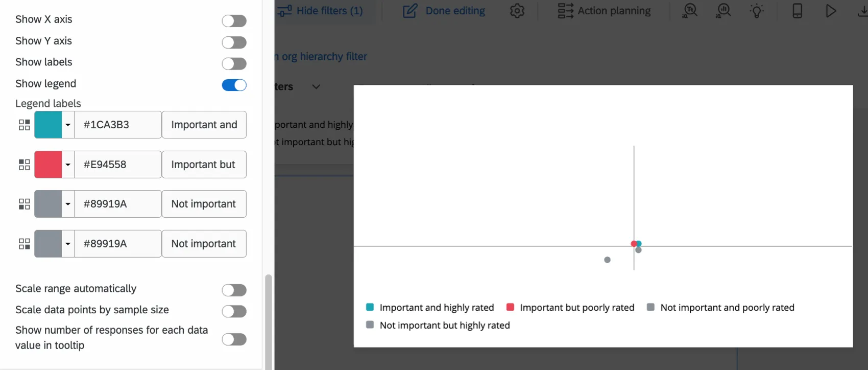Edit the 'Not important' legend label field
868x370 pixels.
point(203,203)
